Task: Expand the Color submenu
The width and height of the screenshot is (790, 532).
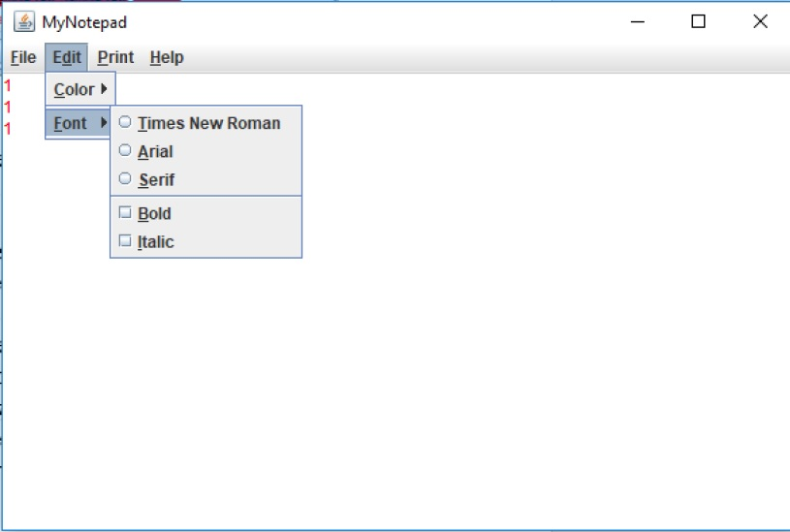Action: (80, 89)
